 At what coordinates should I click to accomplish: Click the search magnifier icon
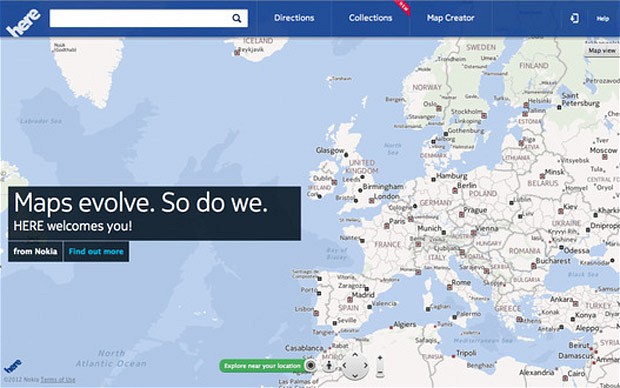click(x=236, y=18)
